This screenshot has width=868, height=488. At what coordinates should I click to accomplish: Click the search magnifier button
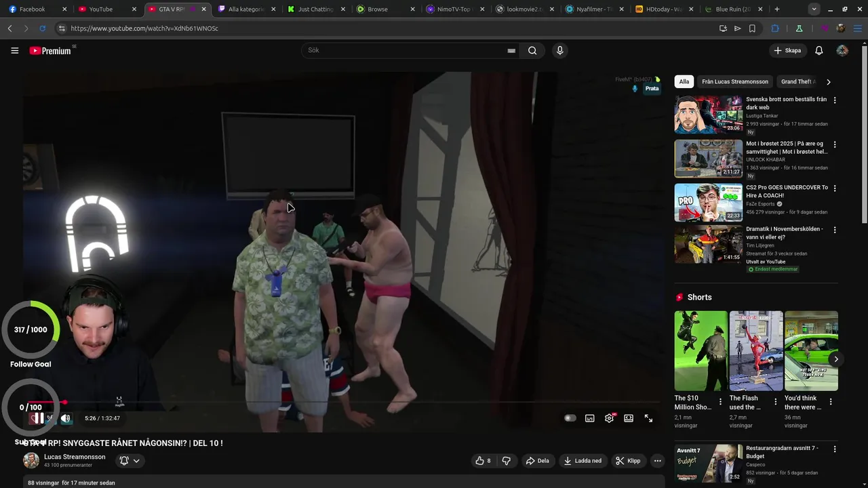pyautogui.click(x=532, y=50)
